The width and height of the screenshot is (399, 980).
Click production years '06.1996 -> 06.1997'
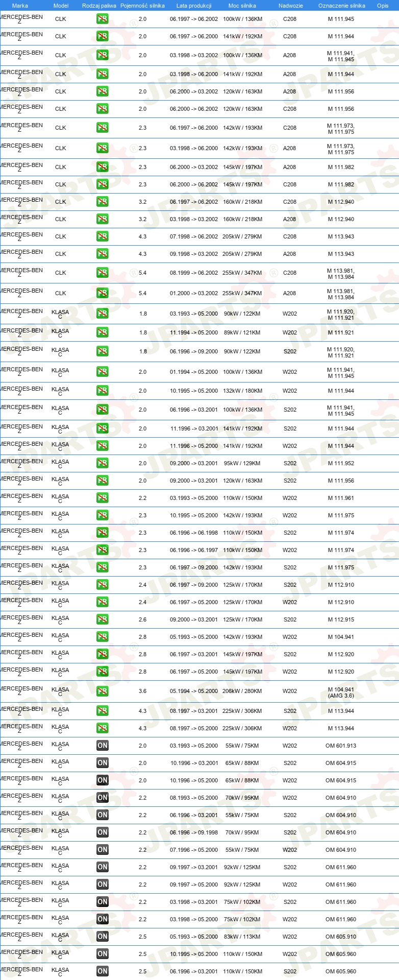pos(194,550)
